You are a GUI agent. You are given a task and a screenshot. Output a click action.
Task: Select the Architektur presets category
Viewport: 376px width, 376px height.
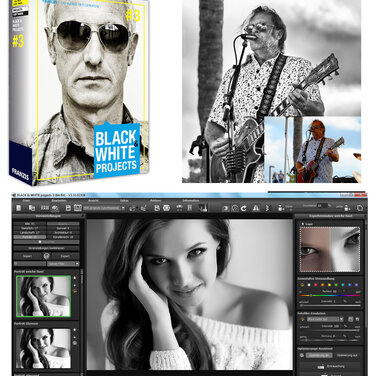click(63, 232)
